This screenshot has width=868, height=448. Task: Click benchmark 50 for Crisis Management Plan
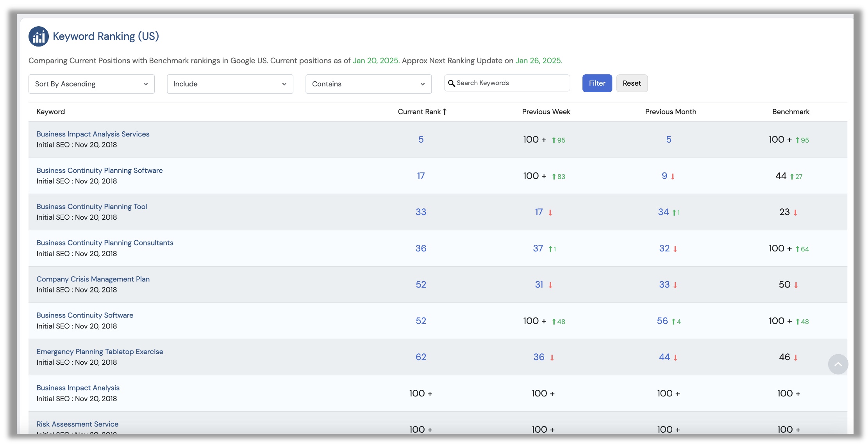[x=784, y=285]
